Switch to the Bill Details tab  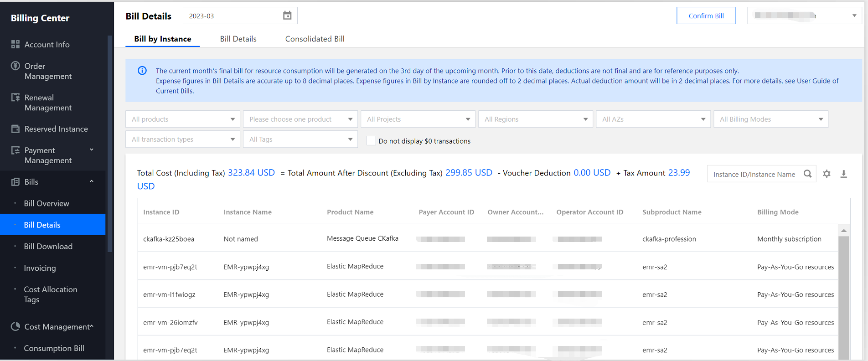238,39
